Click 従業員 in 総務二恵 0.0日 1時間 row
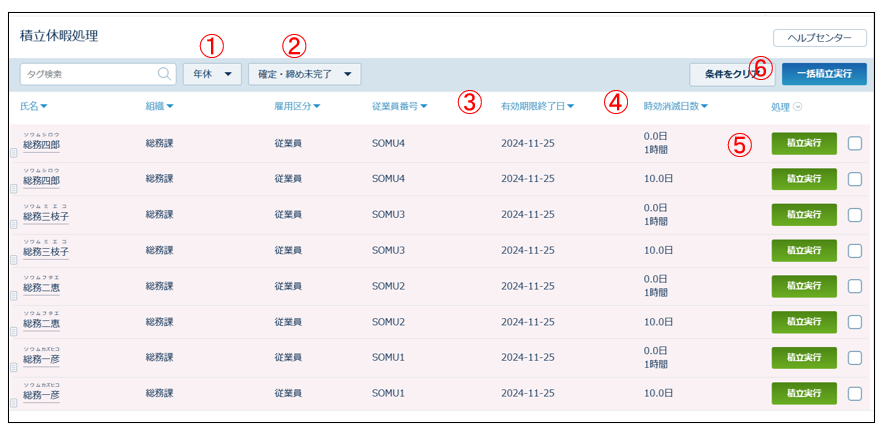The image size is (885, 432). coord(288,286)
